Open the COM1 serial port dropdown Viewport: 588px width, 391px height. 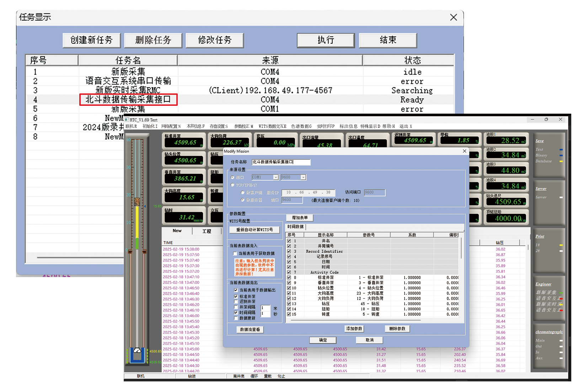(276, 177)
